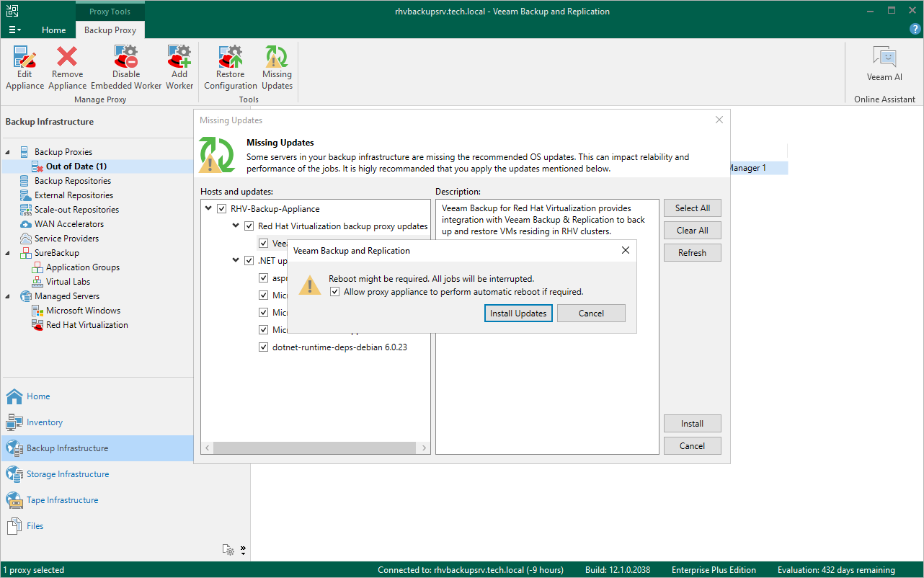Click Disable Embedded Worker in the ribbon

(x=126, y=68)
